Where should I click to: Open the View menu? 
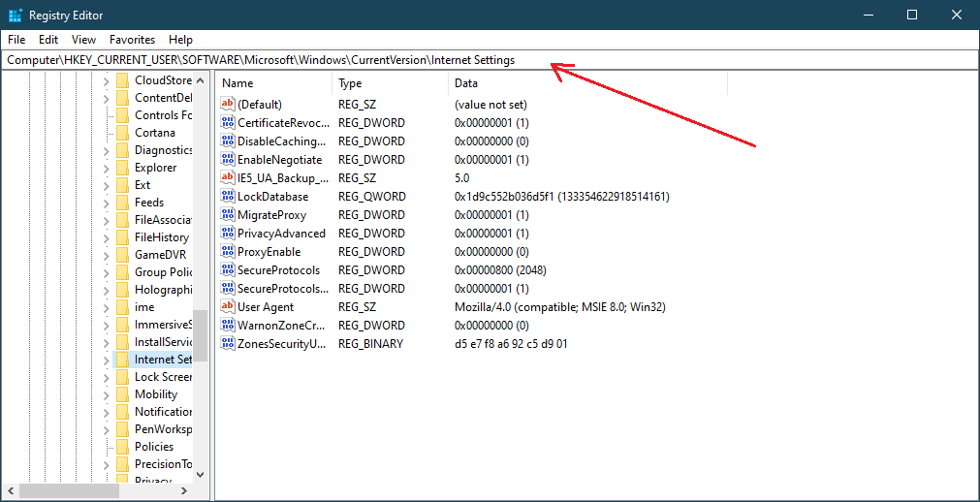[83, 40]
